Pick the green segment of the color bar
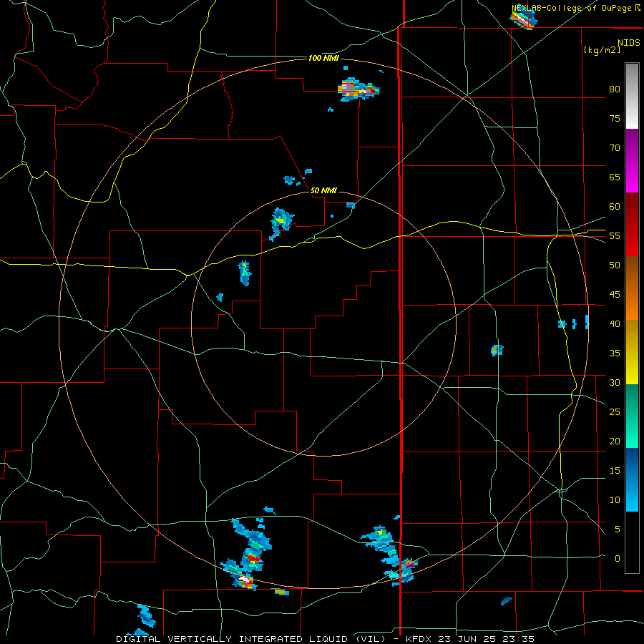The height and width of the screenshot is (644, 644). coord(632,416)
